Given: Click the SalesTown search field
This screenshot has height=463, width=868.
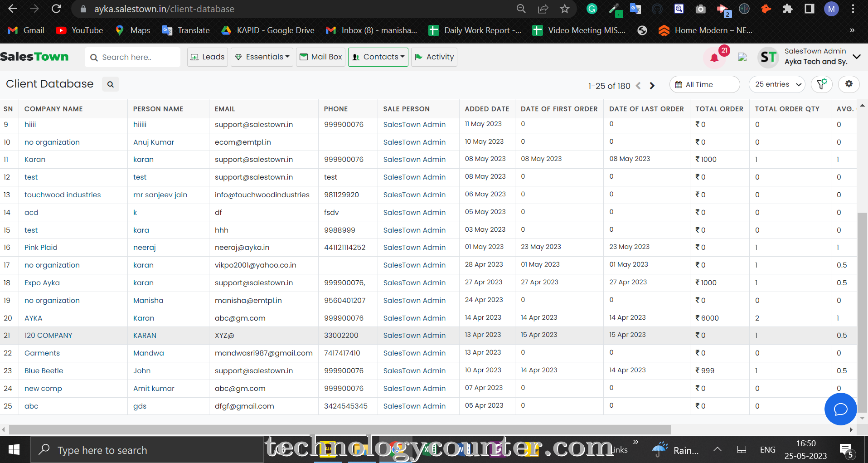Looking at the screenshot, I should pyautogui.click(x=133, y=57).
